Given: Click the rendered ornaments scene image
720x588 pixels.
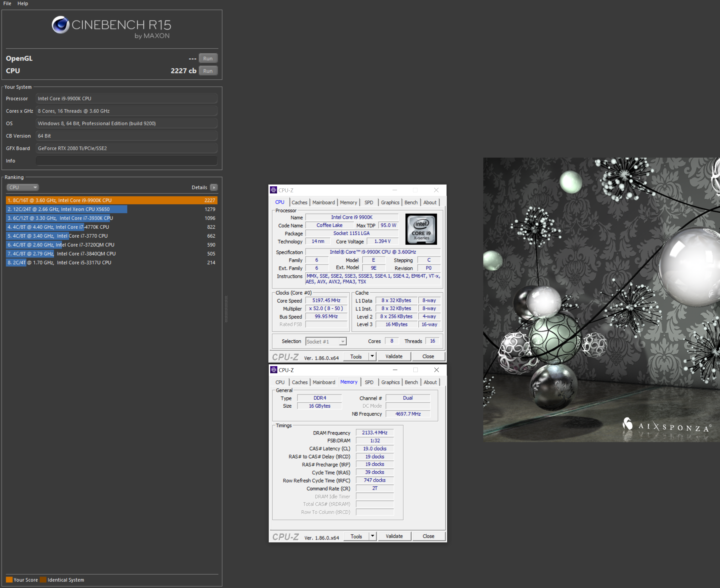Looking at the screenshot, I should tap(601, 299).
